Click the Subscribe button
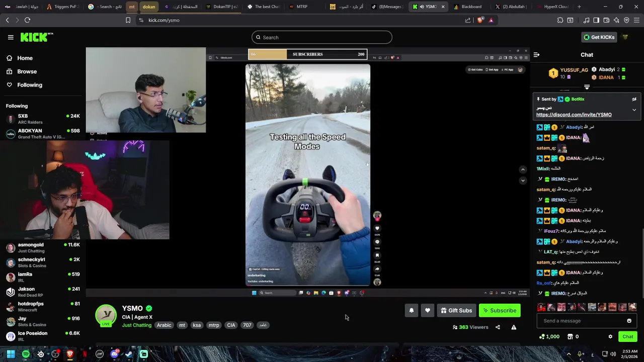The height and width of the screenshot is (362, 644). 500,311
